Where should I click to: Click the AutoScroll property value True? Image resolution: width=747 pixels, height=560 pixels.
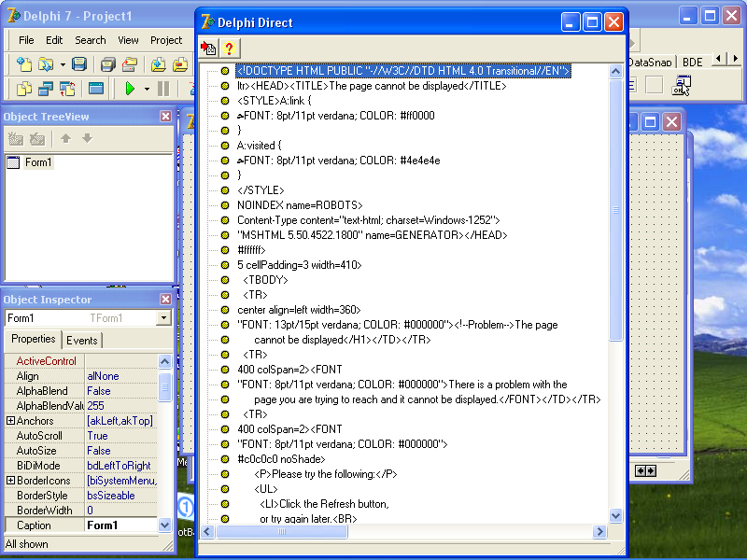pyautogui.click(x=98, y=436)
